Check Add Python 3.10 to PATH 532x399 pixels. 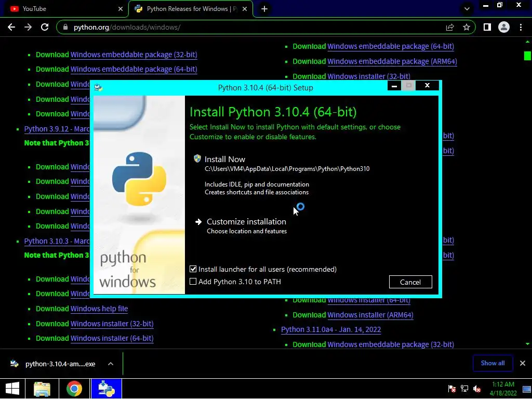(193, 282)
